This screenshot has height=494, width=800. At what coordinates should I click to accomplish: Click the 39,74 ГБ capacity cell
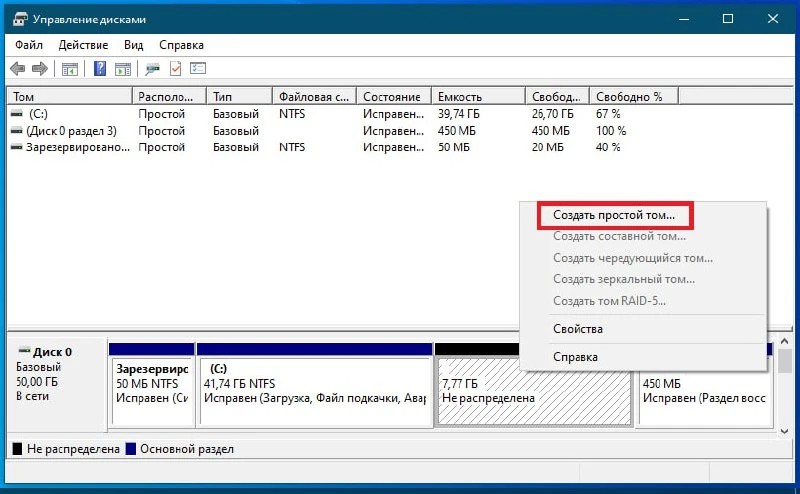[x=459, y=114]
